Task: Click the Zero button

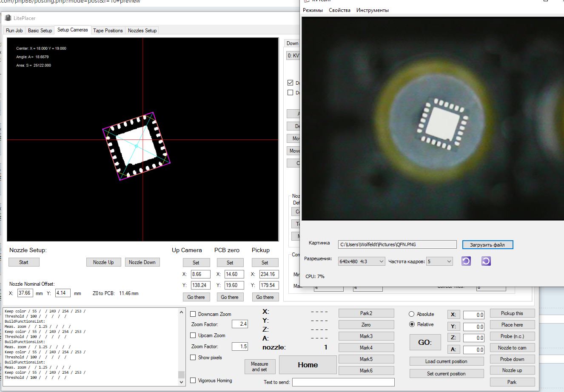Action: pos(366,325)
